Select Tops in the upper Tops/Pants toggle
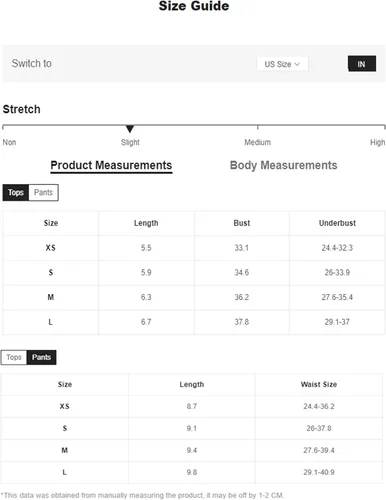The height and width of the screenshot is (500, 386). click(16, 192)
